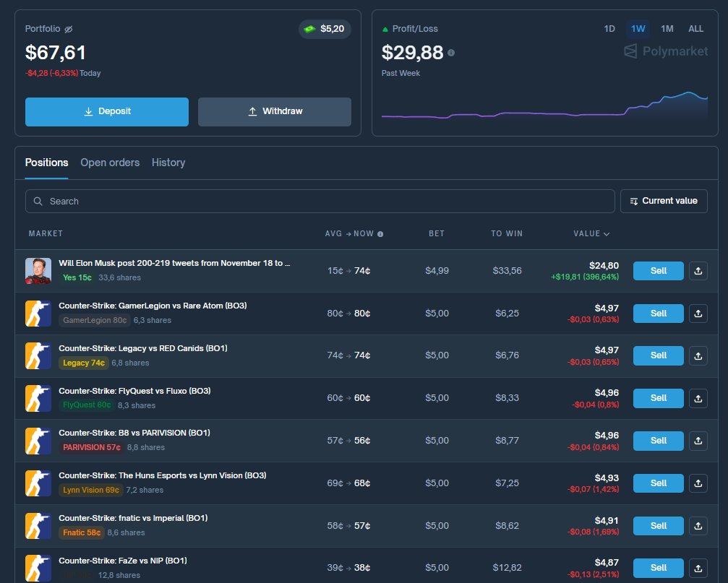
Task: Share the B8 vs PARIVISION position
Action: (x=698, y=441)
